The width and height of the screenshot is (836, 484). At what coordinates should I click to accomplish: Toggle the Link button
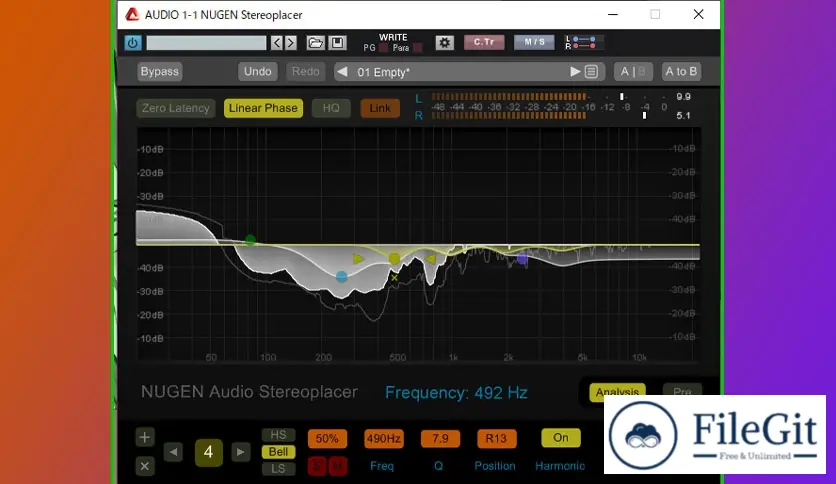click(x=380, y=108)
